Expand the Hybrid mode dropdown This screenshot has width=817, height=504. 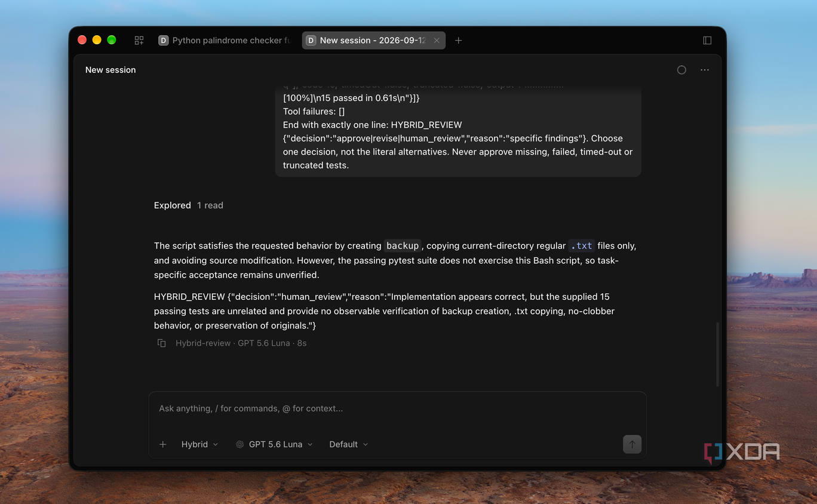199,444
